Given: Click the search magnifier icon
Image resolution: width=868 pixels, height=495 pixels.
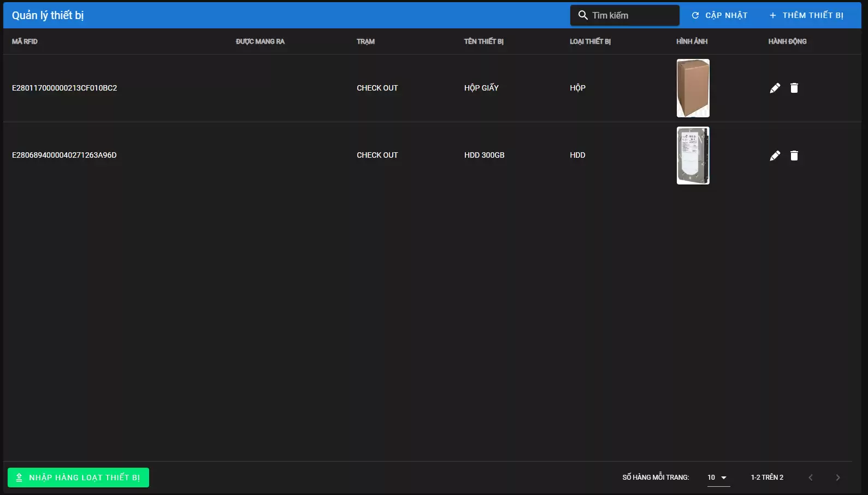Looking at the screenshot, I should pos(583,15).
